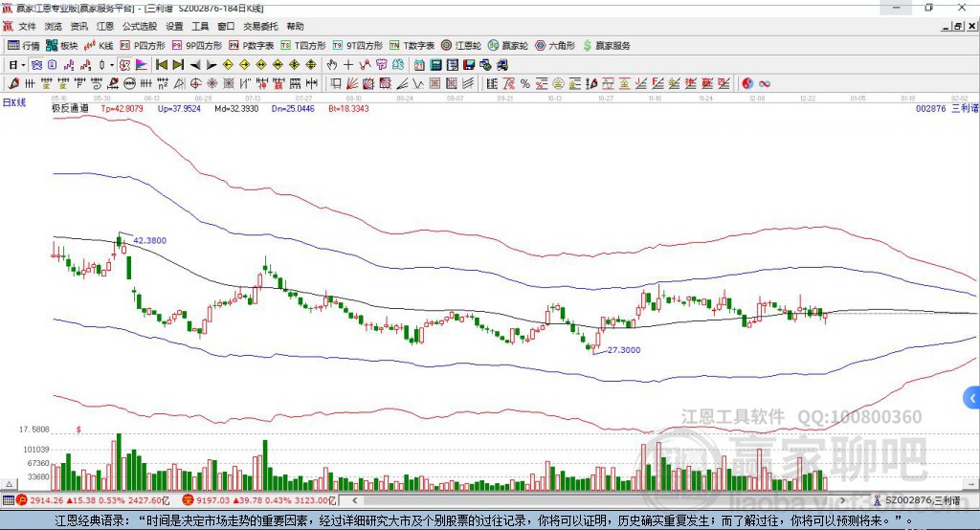Open the calendar icon in toolbar
The image size is (980, 530).
[x=419, y=65]
